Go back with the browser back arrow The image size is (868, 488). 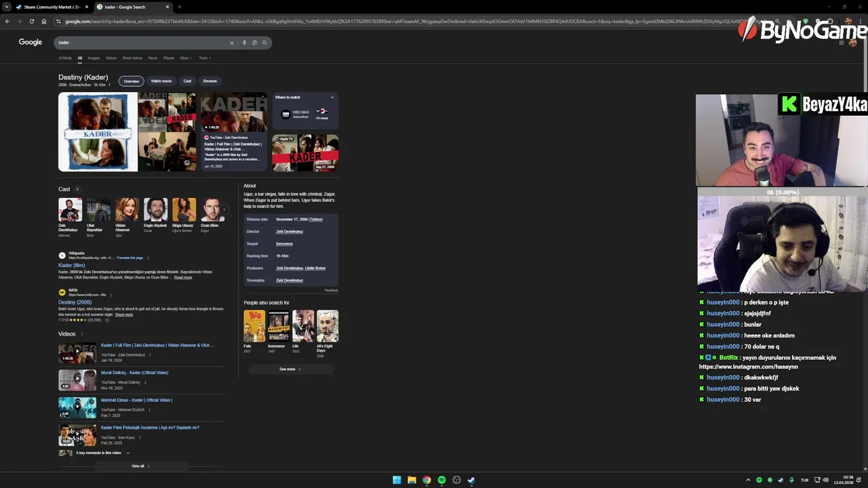[7, 21]
